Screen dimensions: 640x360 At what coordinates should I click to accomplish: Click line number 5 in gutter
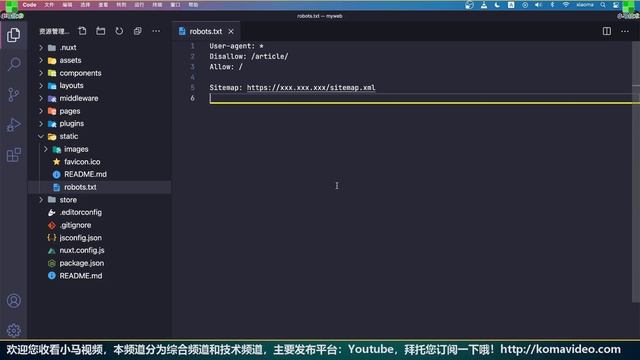[x=192, y=87]
